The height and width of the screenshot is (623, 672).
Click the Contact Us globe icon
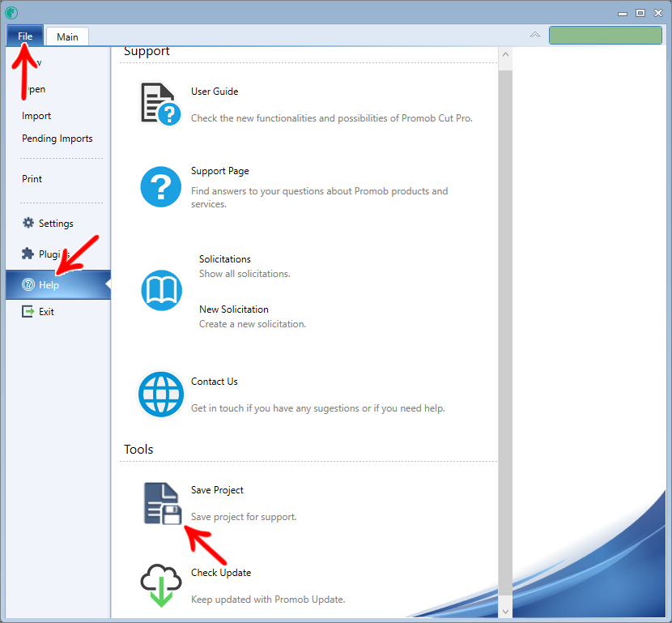coord(161,395)
